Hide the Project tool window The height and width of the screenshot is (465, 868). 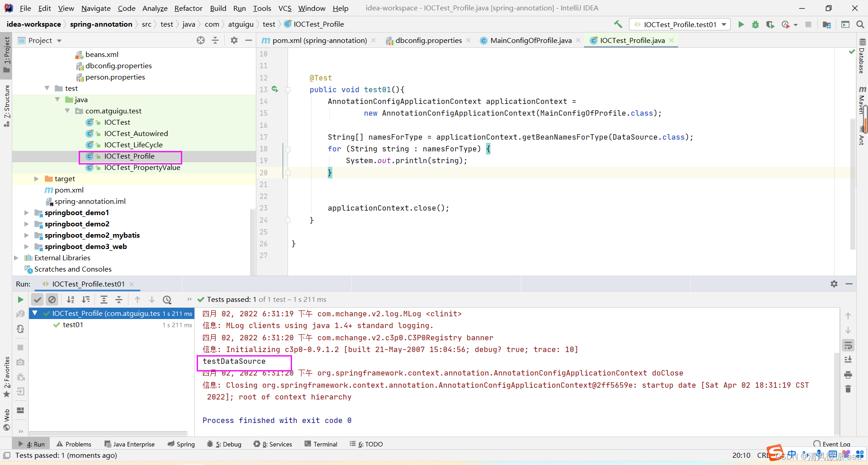(248, 40)
